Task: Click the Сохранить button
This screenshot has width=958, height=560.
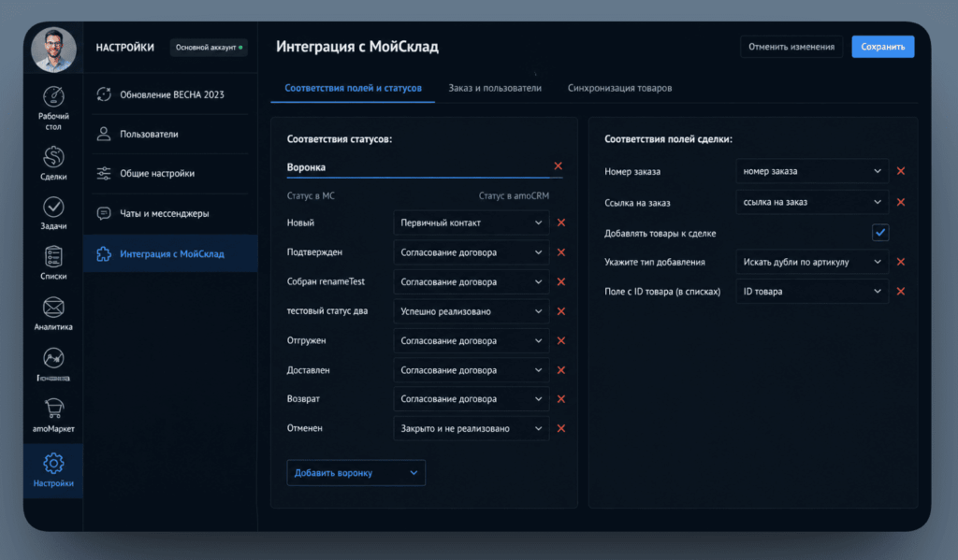Action: click(882, 47)
